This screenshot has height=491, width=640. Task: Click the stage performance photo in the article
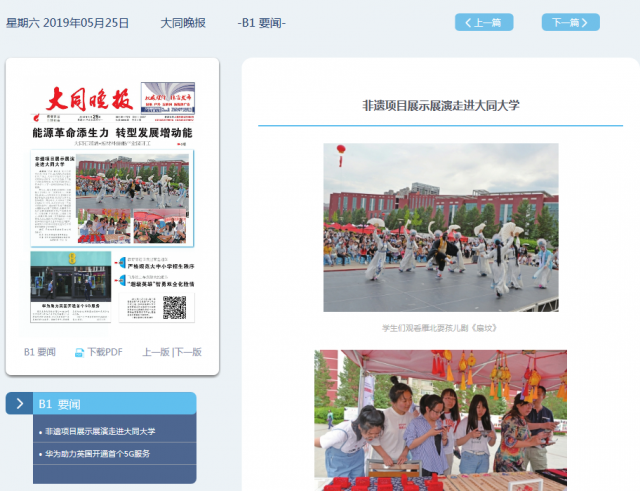click(441, 227)
